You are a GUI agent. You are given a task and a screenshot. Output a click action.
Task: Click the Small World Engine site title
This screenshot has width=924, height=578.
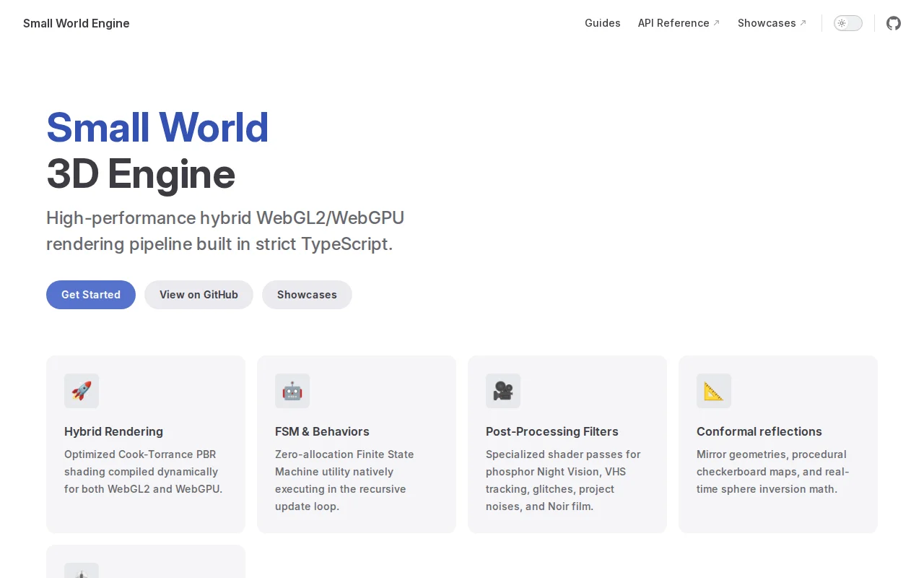pos(77,23)
